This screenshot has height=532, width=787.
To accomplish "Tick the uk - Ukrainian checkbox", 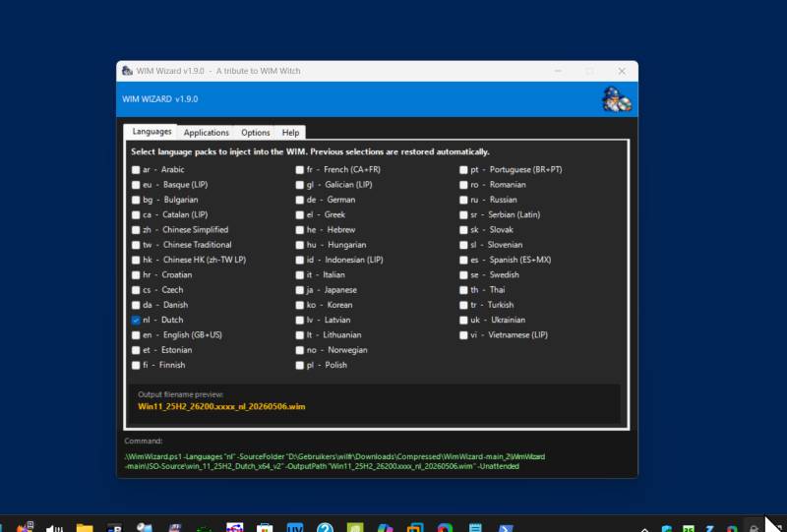I will pyautogui.click(x=463, y=321).
